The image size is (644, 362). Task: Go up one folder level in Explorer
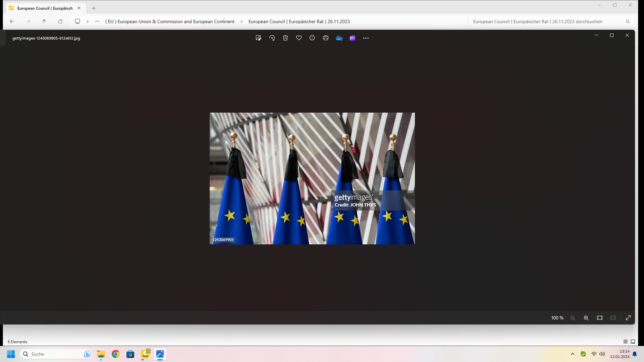[x=44, y=21]
